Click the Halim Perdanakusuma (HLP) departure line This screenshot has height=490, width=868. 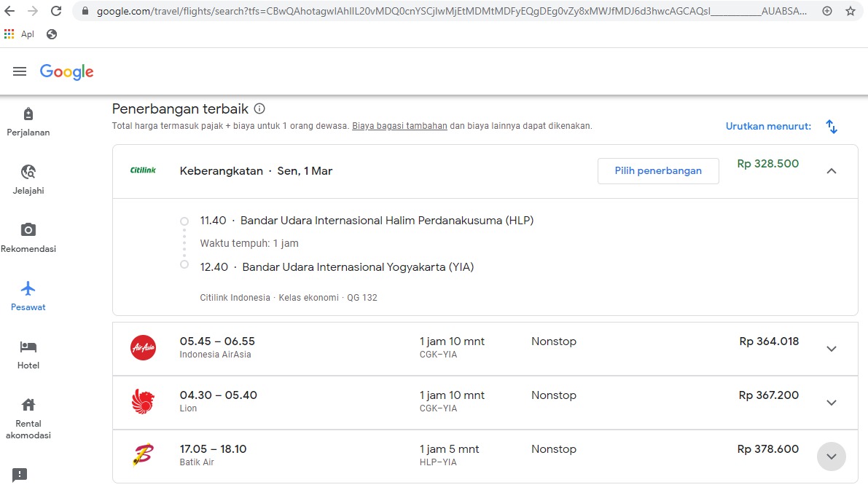pyautogui.click(x=367, y=221)
